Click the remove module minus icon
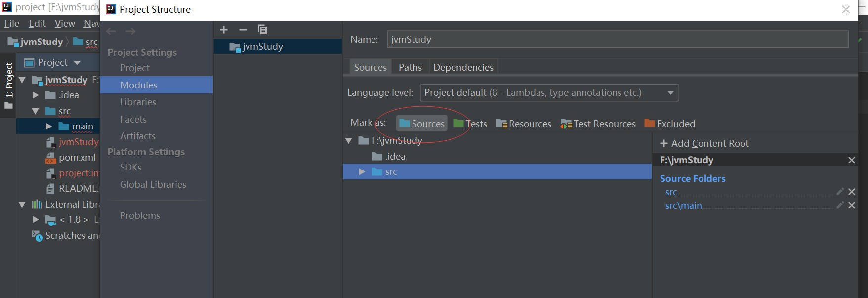 pos(243,30)
